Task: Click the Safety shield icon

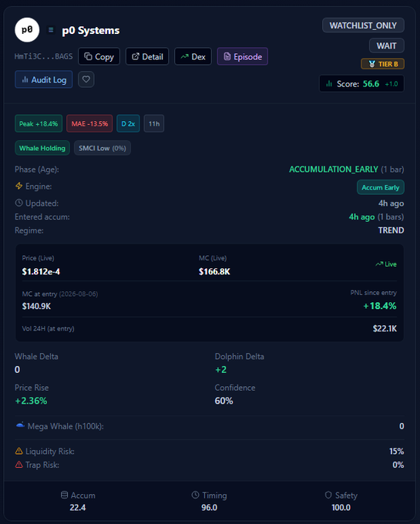Action: (x=328, y=495)
